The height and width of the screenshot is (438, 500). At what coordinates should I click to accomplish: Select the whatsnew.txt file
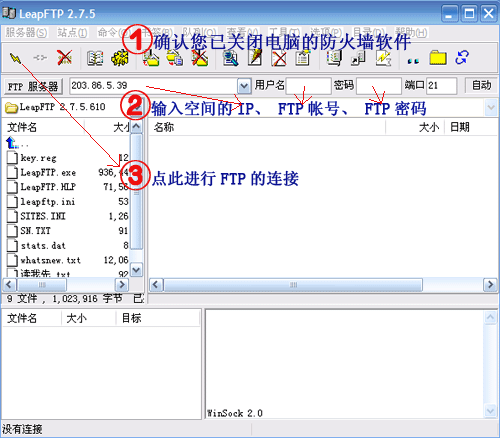point(50,260)
